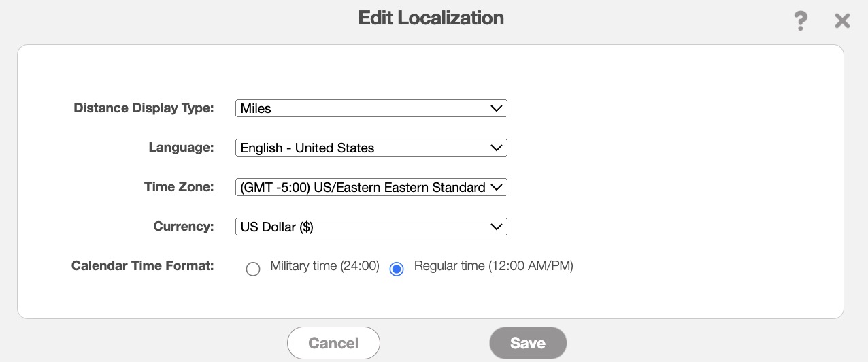
Task: Select the Military time radio button
Action: (253, 269)
